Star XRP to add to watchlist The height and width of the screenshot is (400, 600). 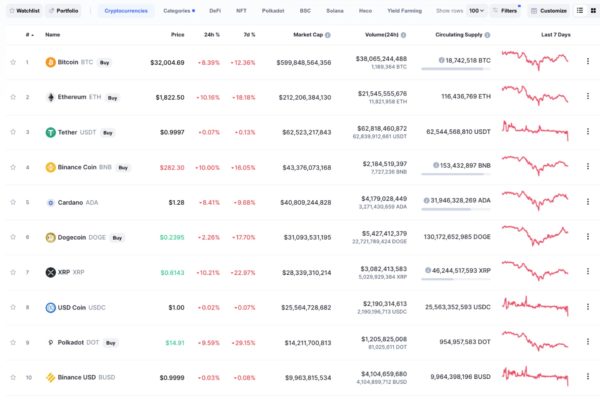13,272
